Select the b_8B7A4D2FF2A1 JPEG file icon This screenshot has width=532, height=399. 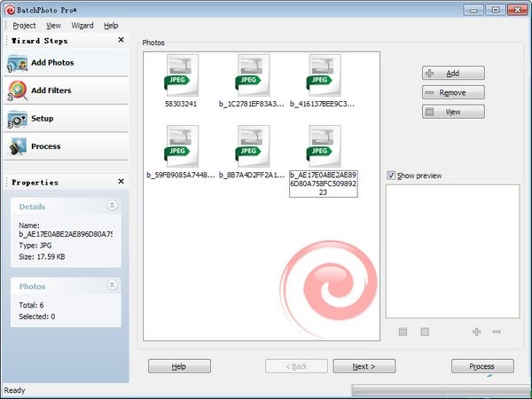tap(253, 146)
